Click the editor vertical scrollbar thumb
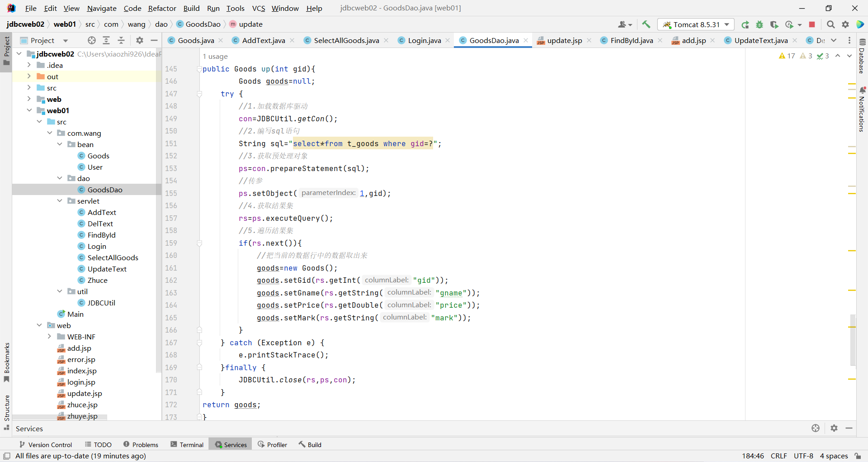The width and height of the screenshot is (868, 462). point(853,340)
